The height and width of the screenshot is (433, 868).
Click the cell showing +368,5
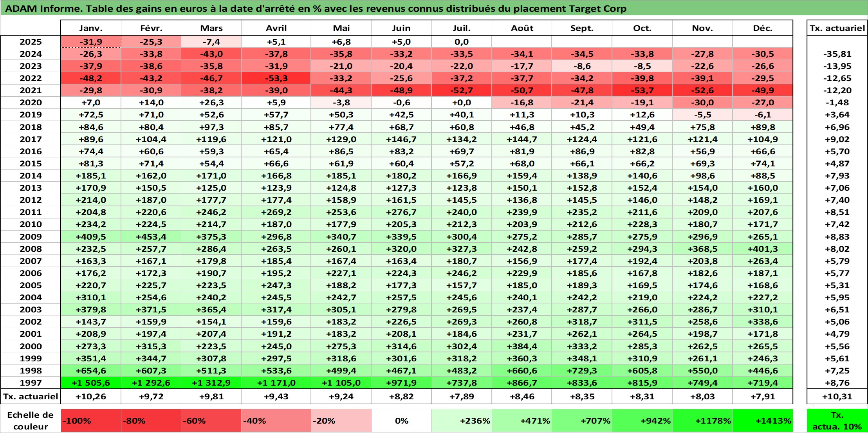(x=702, y=249)
